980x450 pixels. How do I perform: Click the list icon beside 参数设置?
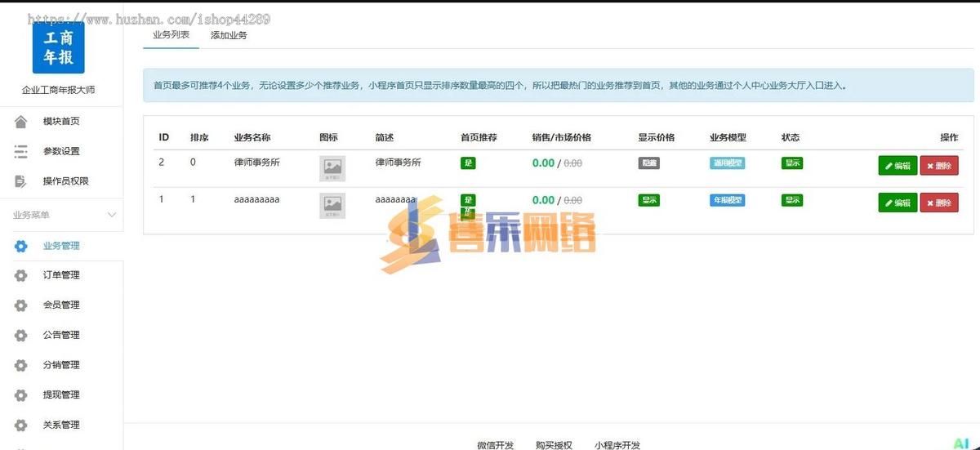(x=21, y=151)
